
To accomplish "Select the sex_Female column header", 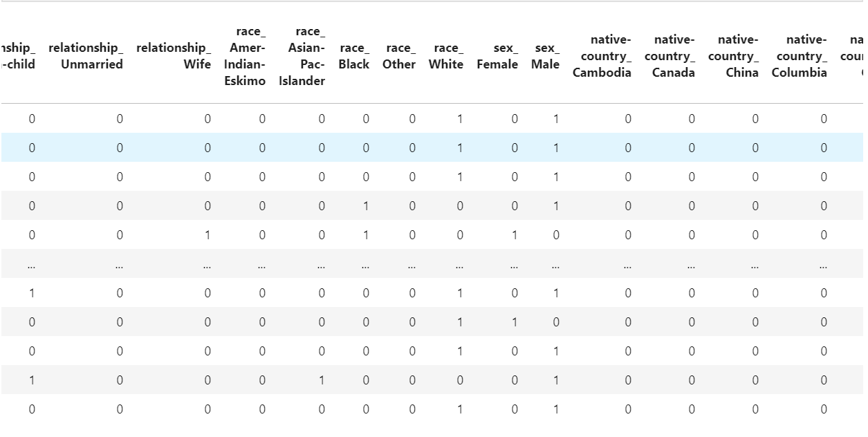I will point(497,56).
